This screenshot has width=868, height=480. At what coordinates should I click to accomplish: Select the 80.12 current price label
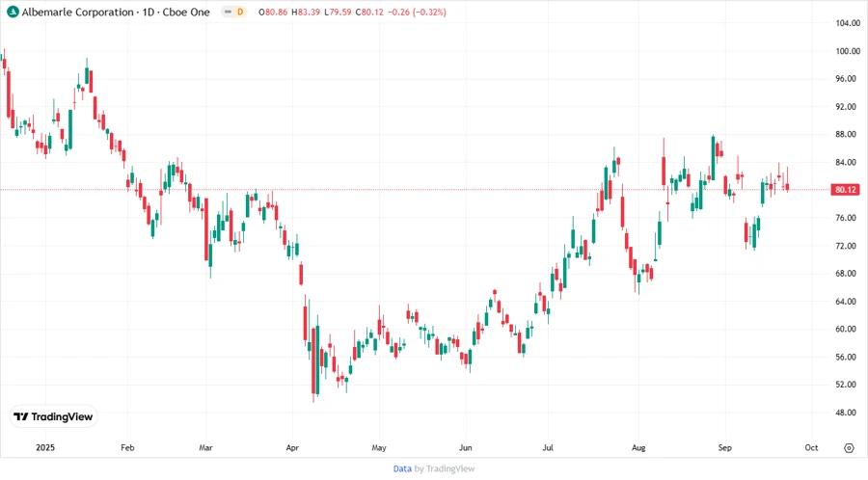click(x=845, y=190)
